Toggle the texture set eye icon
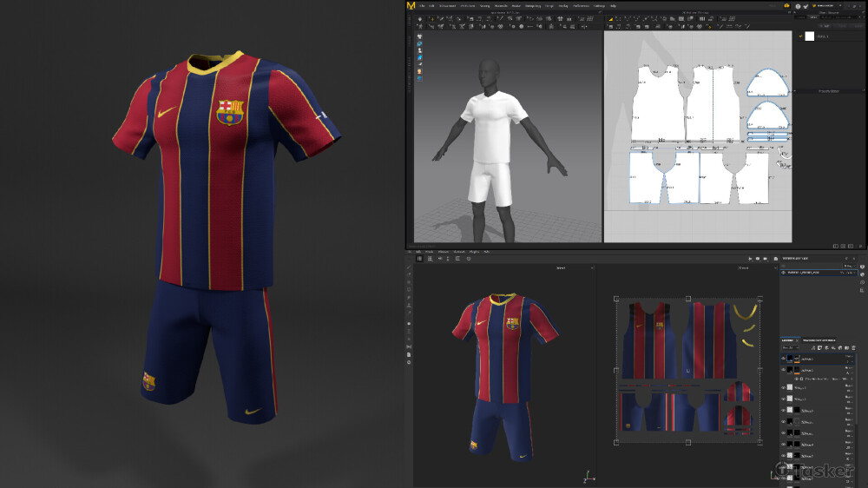 click(784, 273)
